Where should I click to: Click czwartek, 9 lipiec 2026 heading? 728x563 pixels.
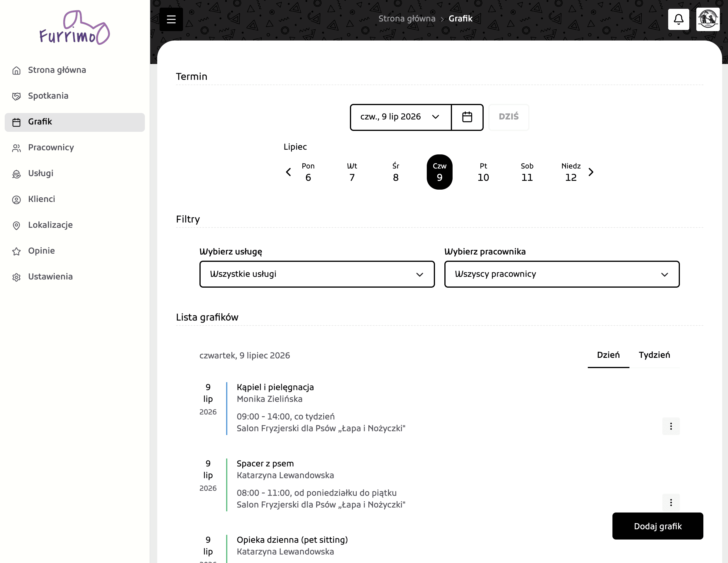point(244,355)
